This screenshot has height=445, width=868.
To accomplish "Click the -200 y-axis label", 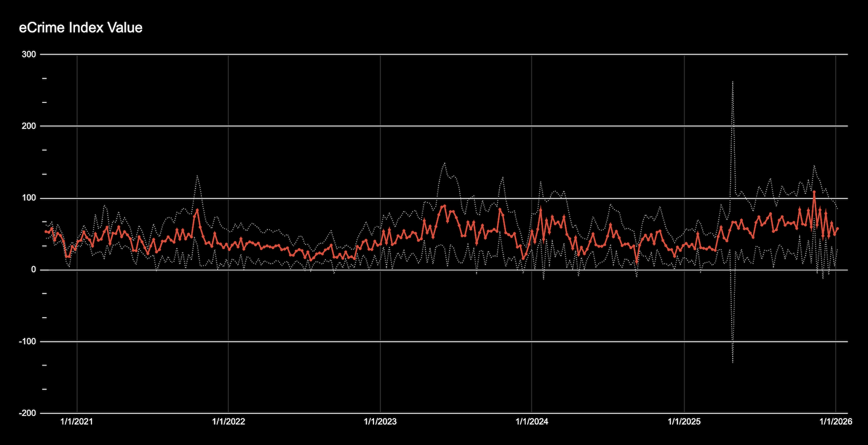I will (x=27, y=413).
